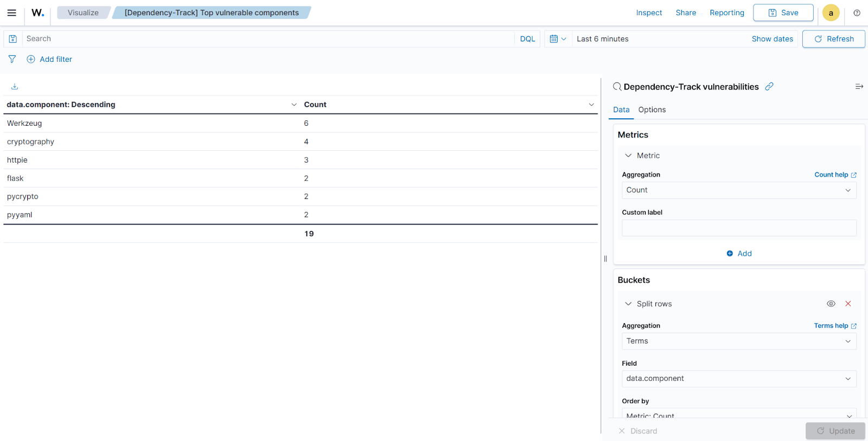Image resolution: width=868 pixels, height=441 pixels.
Task: Click the Custom label input field
Action: (x=739, y=228)
